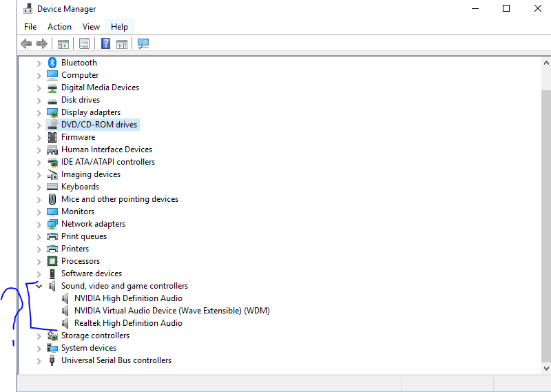The width and height of the screenshot is (551, 392).
Task: Minimize the Device Manager window
Action: point(475,8)
